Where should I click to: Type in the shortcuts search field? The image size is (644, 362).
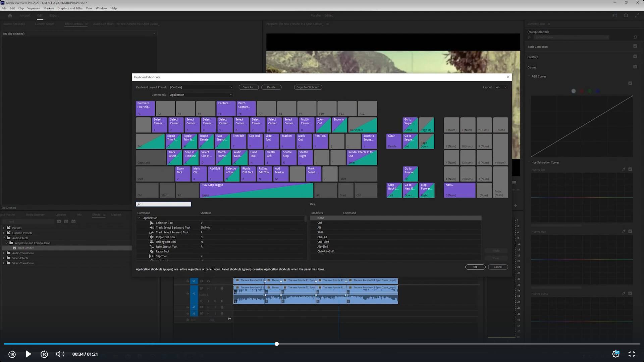coord(164,204)
